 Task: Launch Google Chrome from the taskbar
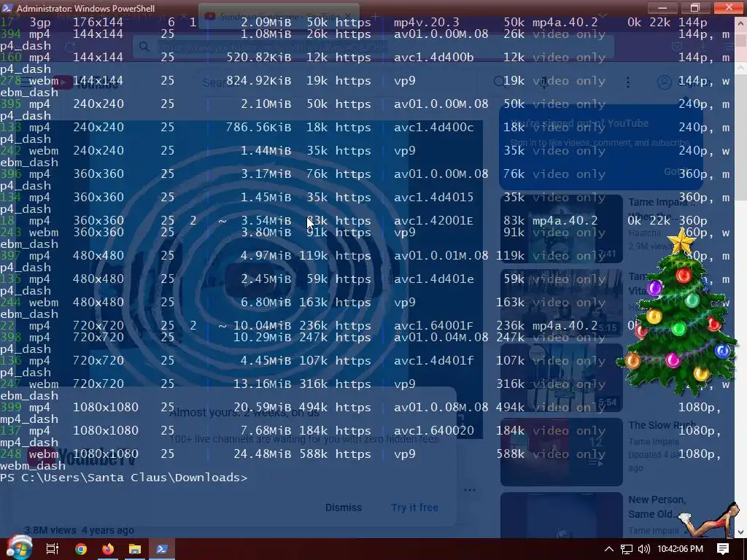tap(81, 549)
